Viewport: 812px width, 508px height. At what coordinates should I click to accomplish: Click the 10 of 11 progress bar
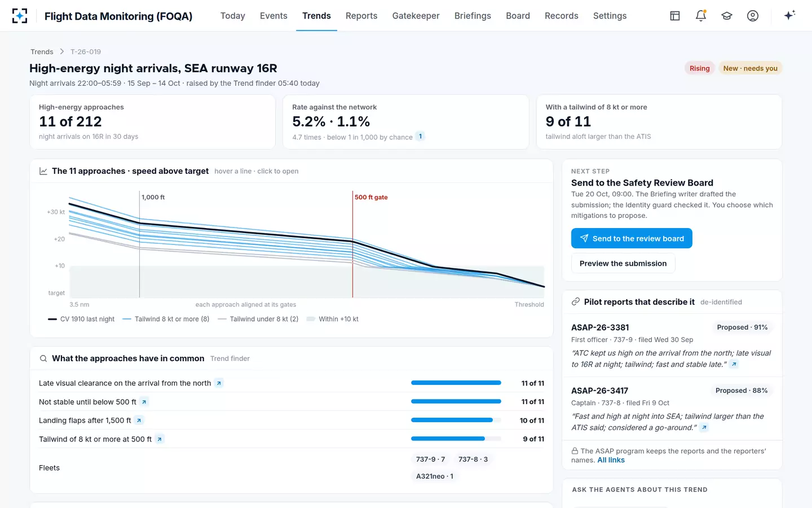click(x=456, y=421)
